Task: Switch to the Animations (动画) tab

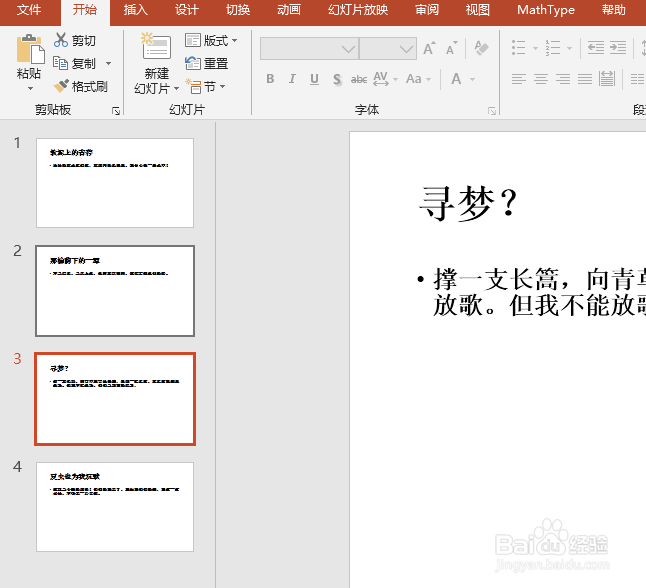Action: (289, 10)
